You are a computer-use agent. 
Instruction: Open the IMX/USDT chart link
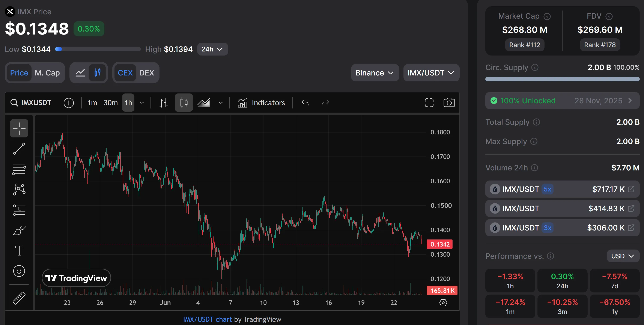(207, 319)
